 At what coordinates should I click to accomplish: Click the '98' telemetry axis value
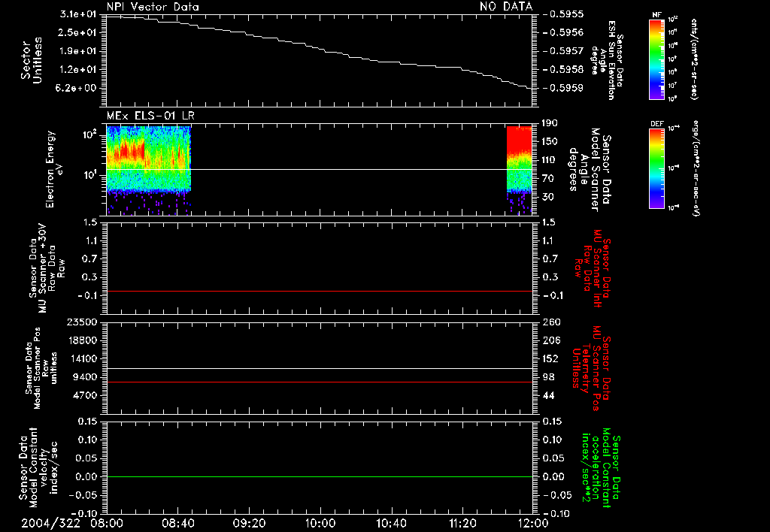click(x=548, y=377)
